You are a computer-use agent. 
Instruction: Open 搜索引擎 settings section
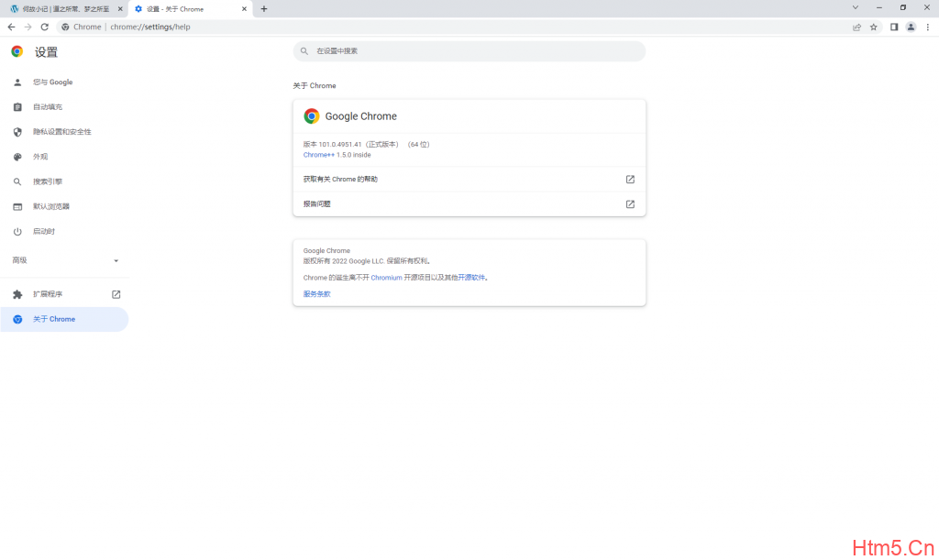coord(64,181)
